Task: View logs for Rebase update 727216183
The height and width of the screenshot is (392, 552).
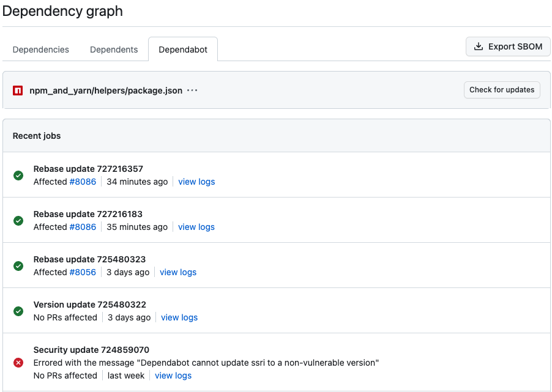Action: (x=196, y=227)
